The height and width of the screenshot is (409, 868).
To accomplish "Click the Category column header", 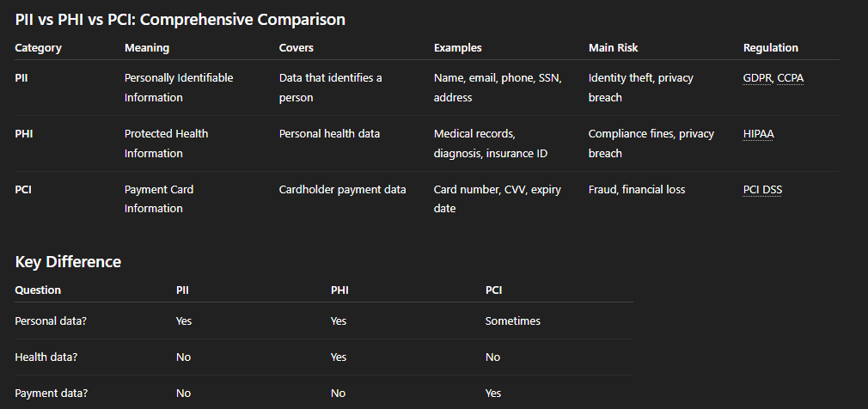I will (38, 48).
